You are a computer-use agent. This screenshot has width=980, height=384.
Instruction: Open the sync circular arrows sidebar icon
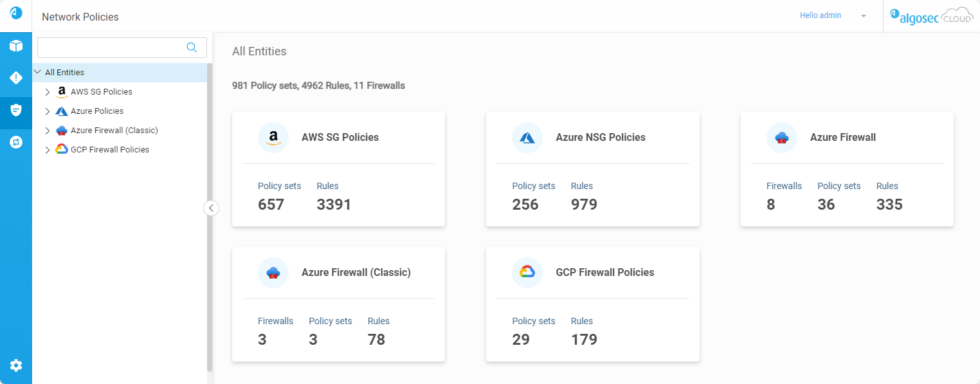click(x=16, y=142)
